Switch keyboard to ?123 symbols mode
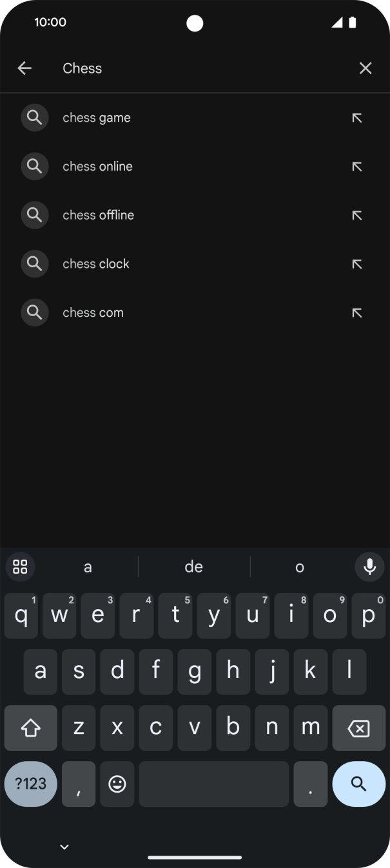390x868 pixels. point(30,784)
